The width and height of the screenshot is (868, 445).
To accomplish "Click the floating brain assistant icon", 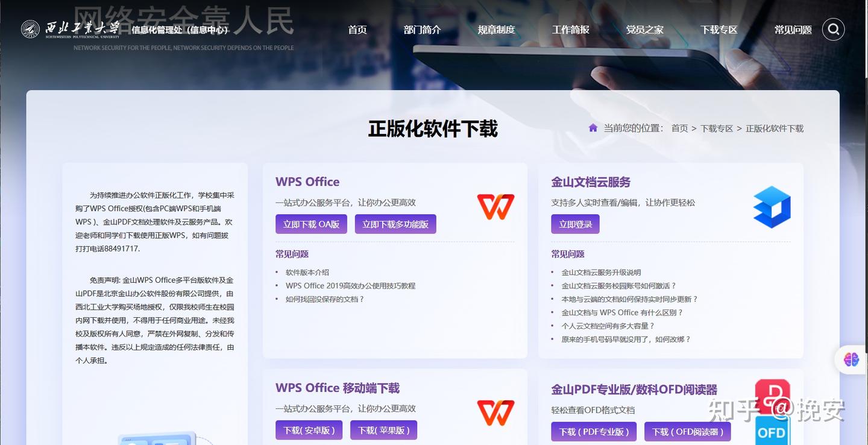I will (x=851, y=360).
